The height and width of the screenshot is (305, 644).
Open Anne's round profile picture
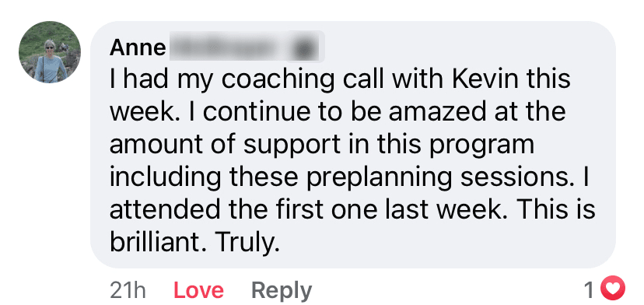tap(50, 52)
